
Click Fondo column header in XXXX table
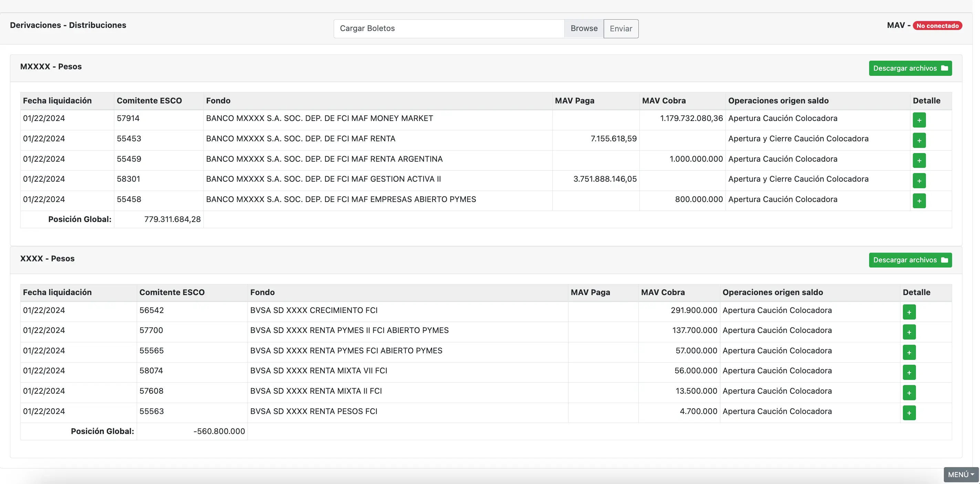(262, 292)
